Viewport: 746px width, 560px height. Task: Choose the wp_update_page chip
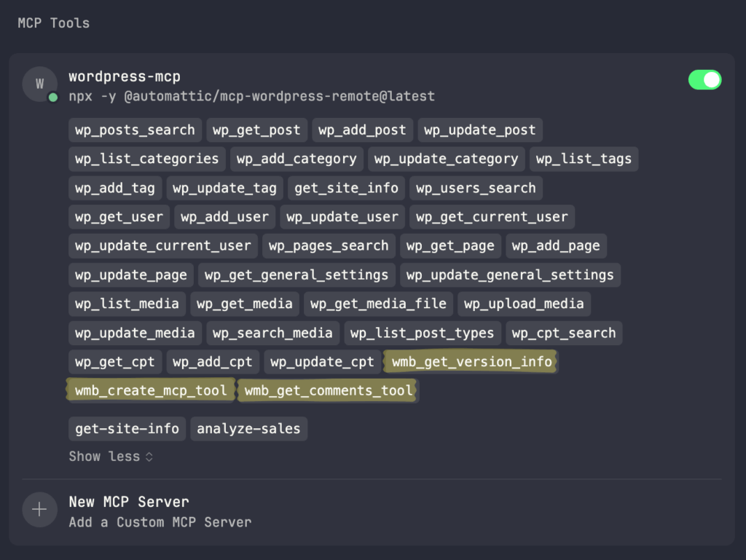[x=131, y=275]
